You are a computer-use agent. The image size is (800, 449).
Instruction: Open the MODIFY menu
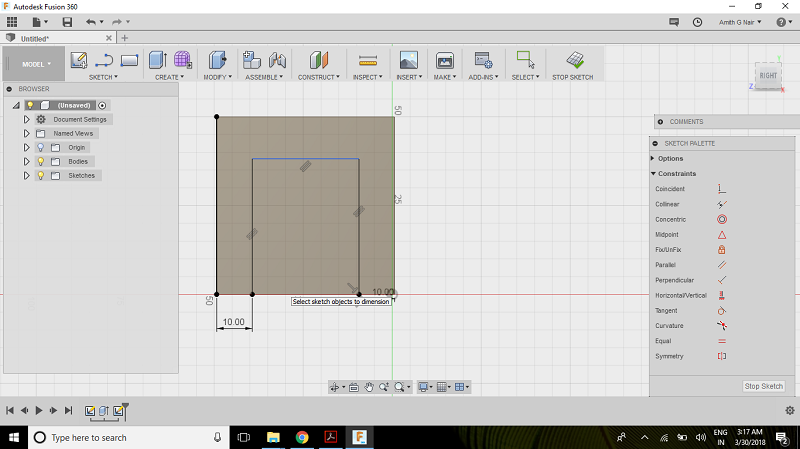217,77
